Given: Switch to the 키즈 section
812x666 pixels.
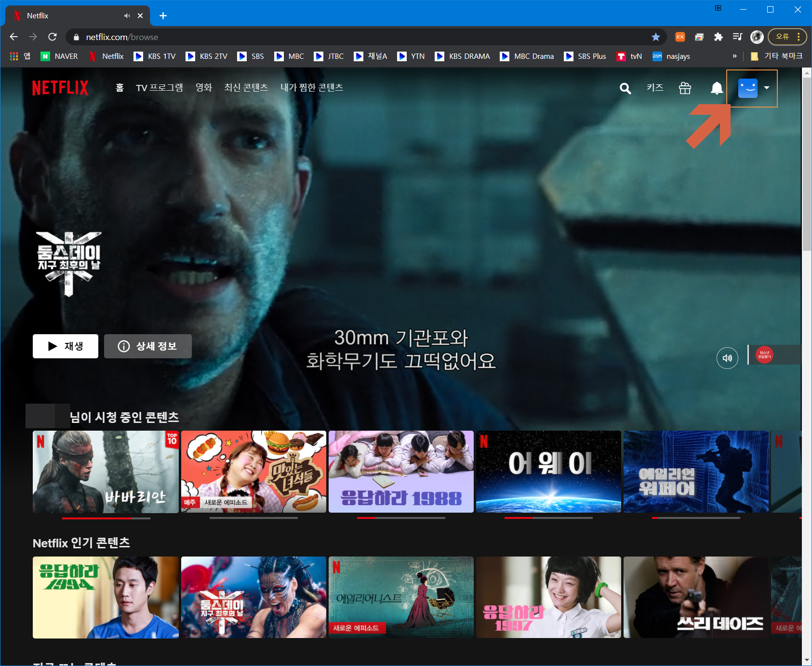Looking at the screenshot, I should (x=655, y=88).
